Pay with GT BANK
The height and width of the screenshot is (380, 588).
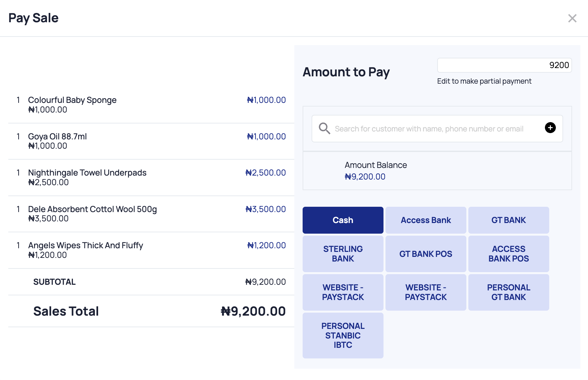pyautogui.click(x=508, y=220)
